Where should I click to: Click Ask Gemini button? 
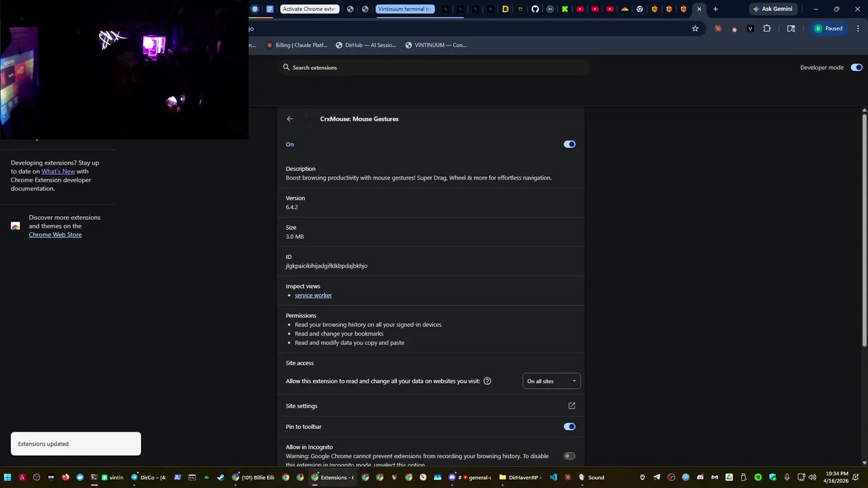coord(772,9)
